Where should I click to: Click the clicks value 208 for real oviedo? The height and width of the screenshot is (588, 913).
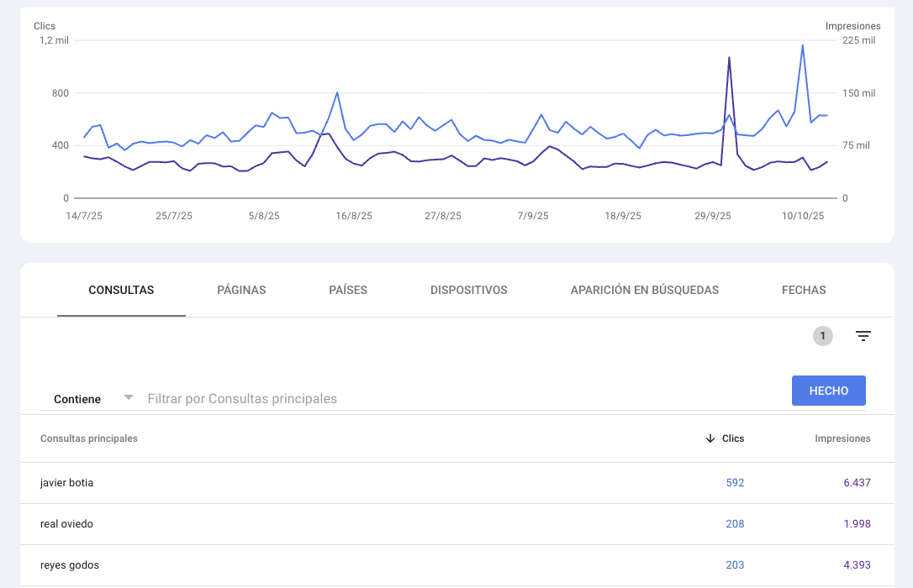pos(735,523)
